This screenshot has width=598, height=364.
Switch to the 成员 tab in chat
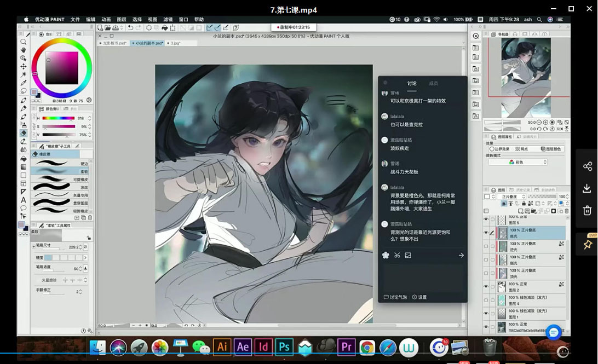pyautogui.click(x=433, y=83)
